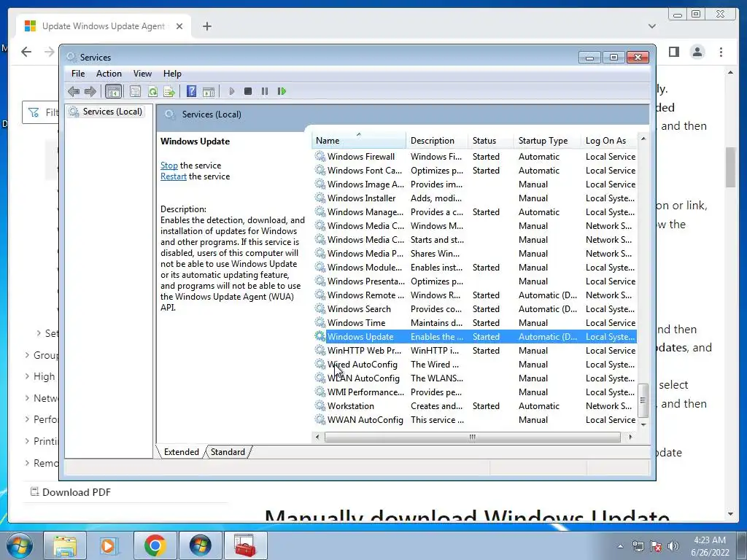Open the Properties toolbar icon in Services

[135, 91]
